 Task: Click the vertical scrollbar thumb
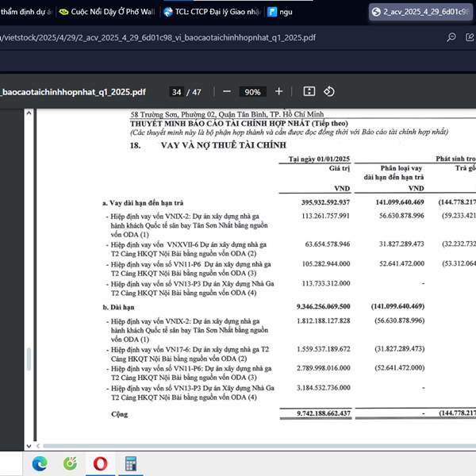29,359
